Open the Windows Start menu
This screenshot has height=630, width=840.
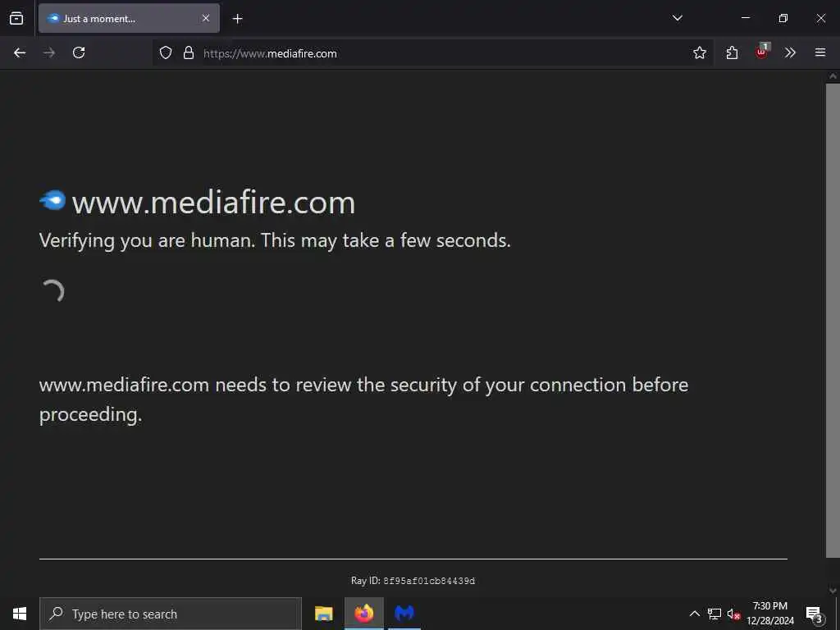tap(20, 614)
